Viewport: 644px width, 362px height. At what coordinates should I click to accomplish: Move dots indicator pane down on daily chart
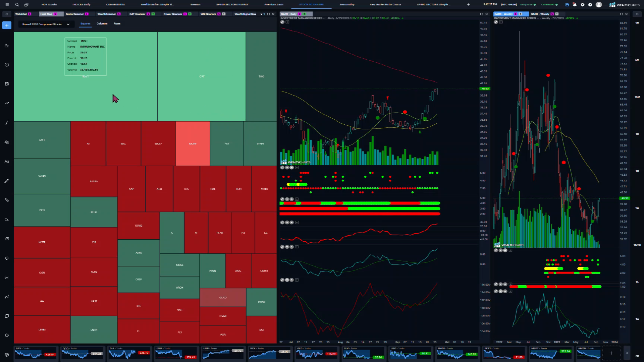(287, 167)
